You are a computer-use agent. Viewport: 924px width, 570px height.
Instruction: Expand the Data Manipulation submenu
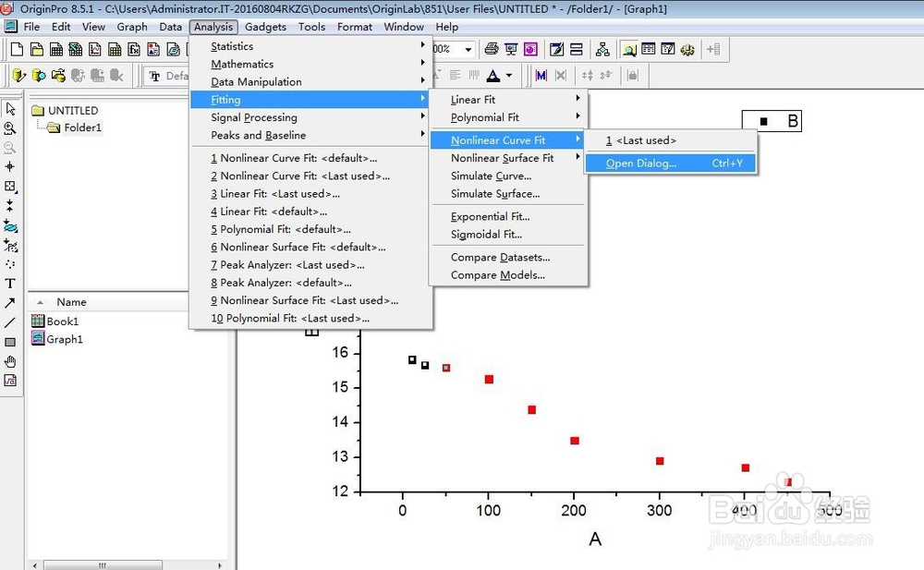coord(310,81)
